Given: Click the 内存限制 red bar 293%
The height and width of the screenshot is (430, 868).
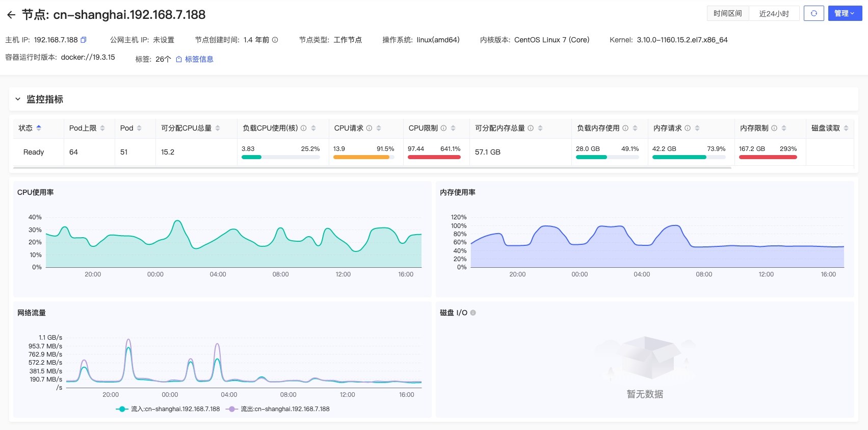Looking at the screenshot, I should tap(768, 157).
